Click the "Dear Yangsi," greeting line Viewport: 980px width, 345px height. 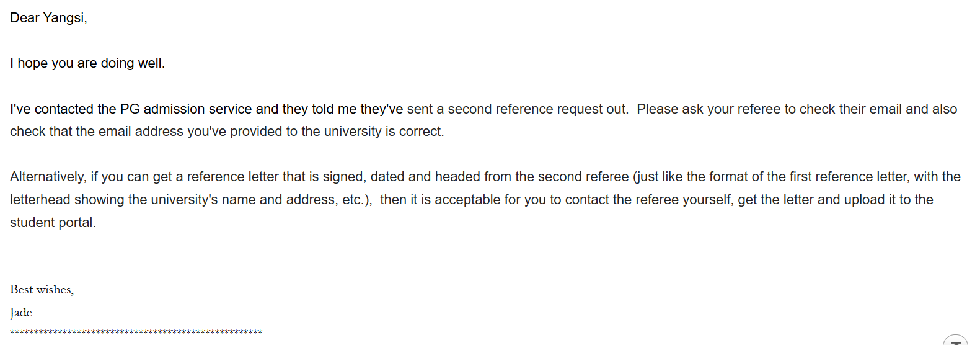[x=48, y=18]
